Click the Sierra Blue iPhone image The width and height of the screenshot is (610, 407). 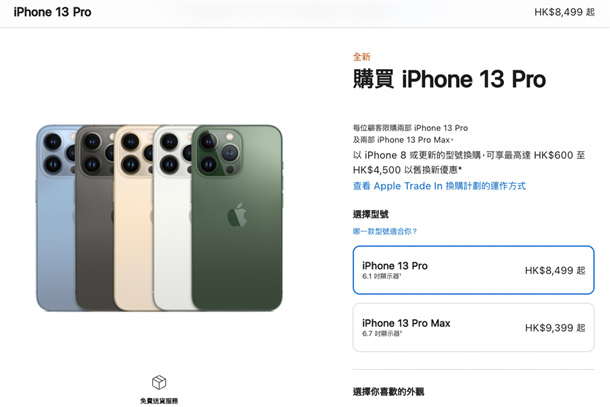(x=56, y=218)
